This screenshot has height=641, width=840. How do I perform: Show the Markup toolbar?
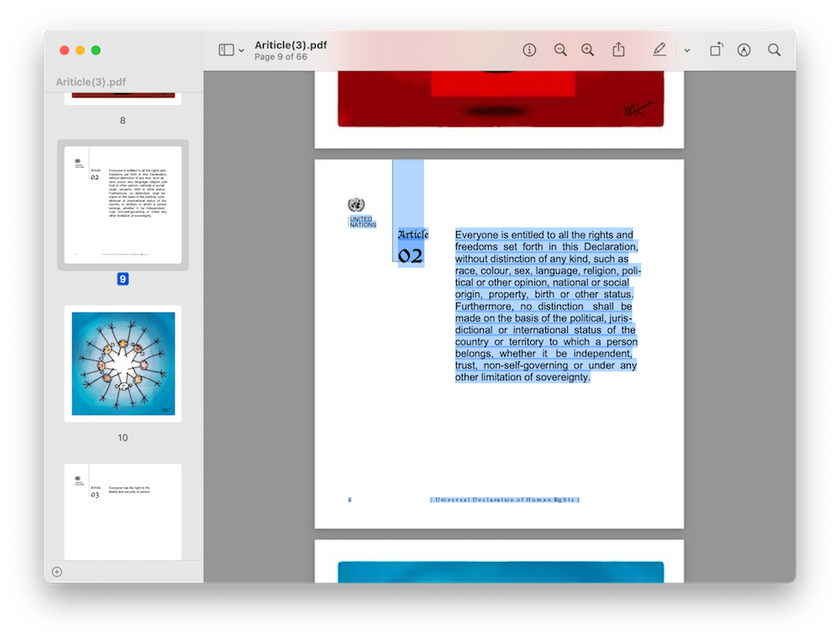click(x=743, y=50)
